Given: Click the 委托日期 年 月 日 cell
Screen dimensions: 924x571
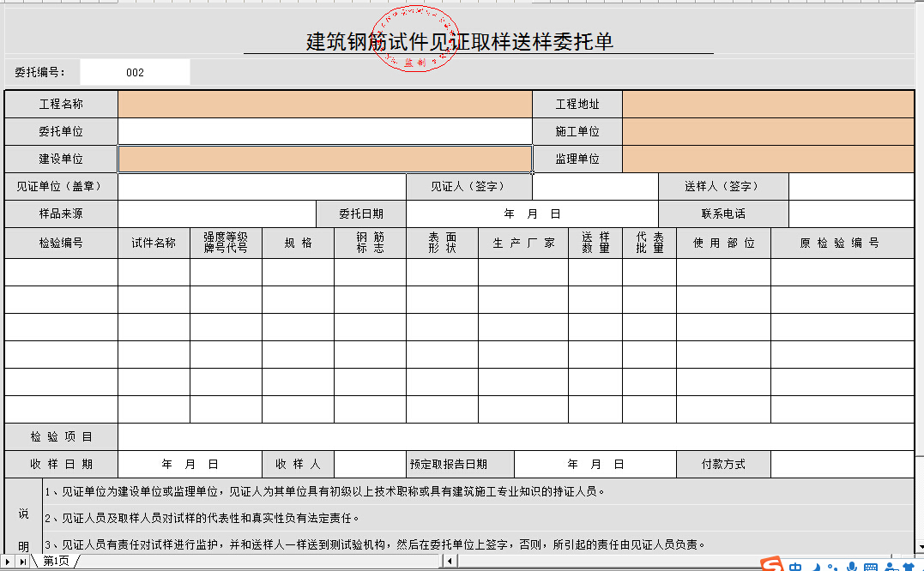Looking at the screenshot, I should coord(532,213).
